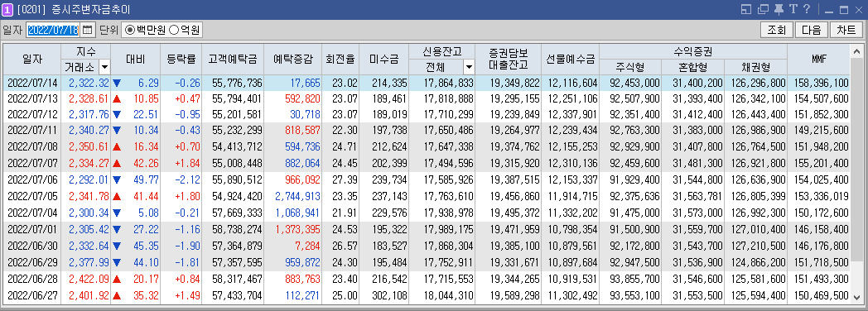Viewport: 868px width, 311px height.
Task: Open font settings with the T icon
Action: [793, 9]
